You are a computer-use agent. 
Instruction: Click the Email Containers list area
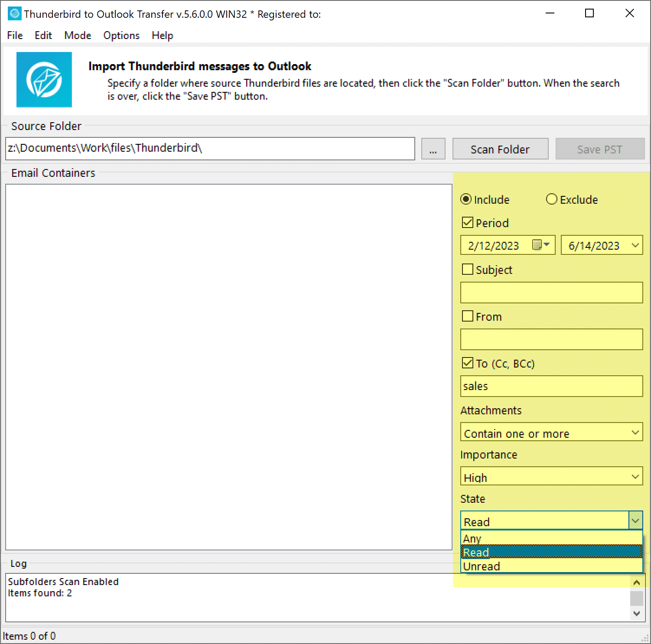click(229, 367)
